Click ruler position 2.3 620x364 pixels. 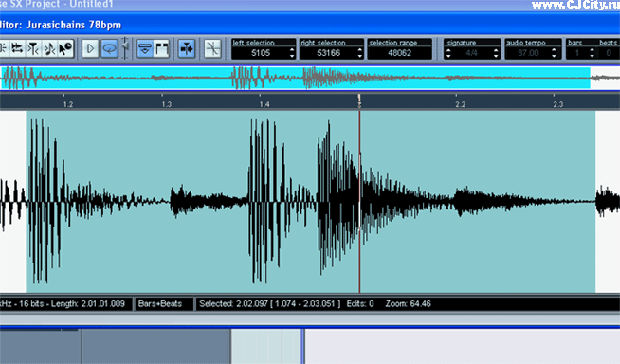[558, 104]
